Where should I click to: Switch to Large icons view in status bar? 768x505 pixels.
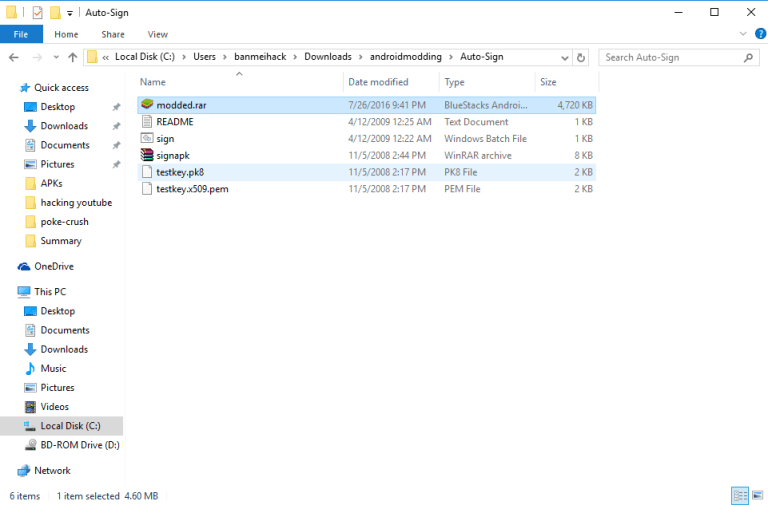[757, 495]
